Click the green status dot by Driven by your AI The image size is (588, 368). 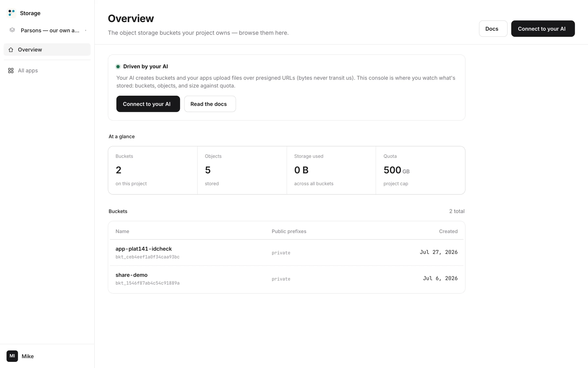coord(118,66)
